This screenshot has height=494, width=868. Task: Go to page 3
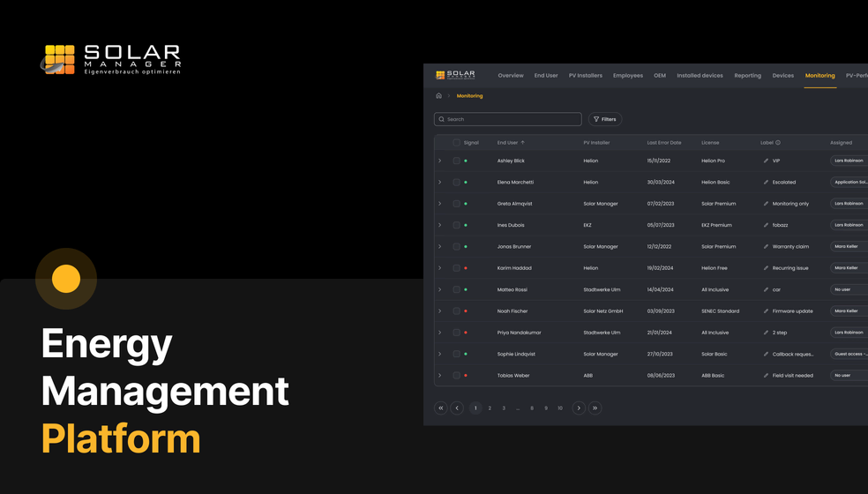504,408
